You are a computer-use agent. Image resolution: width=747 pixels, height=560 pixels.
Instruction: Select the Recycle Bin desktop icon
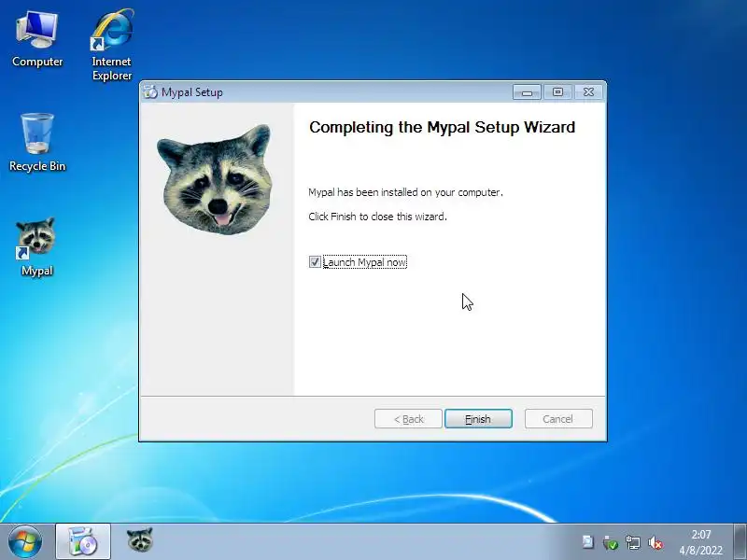[37, 143]
